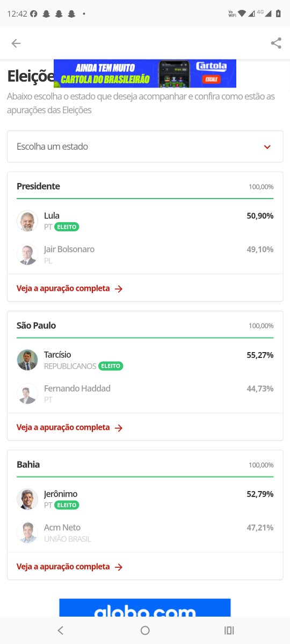Open Presidente Veja a apuração completa link
290x644 pixels.
tap(70, 288)
